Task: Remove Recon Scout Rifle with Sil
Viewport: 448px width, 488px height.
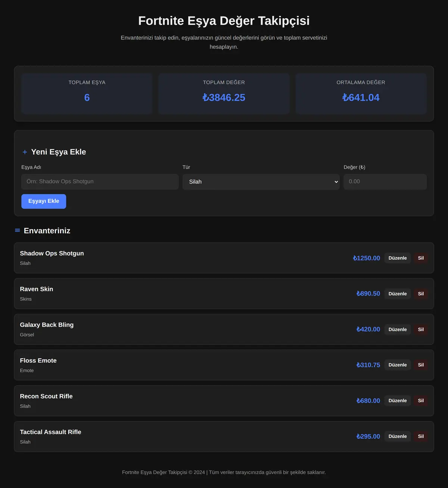Action: (x=421, y=401)
